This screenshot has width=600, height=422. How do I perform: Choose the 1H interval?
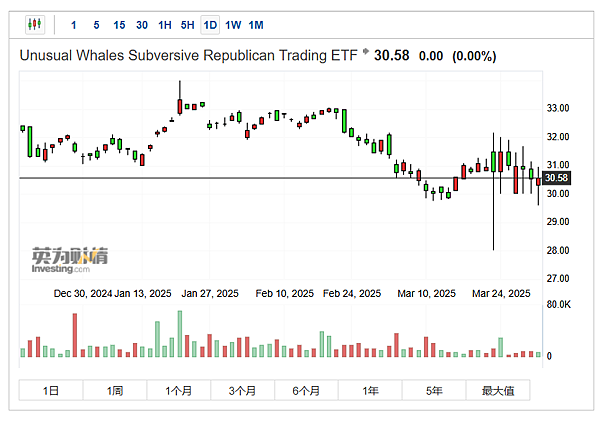click(x=165, y=25)
